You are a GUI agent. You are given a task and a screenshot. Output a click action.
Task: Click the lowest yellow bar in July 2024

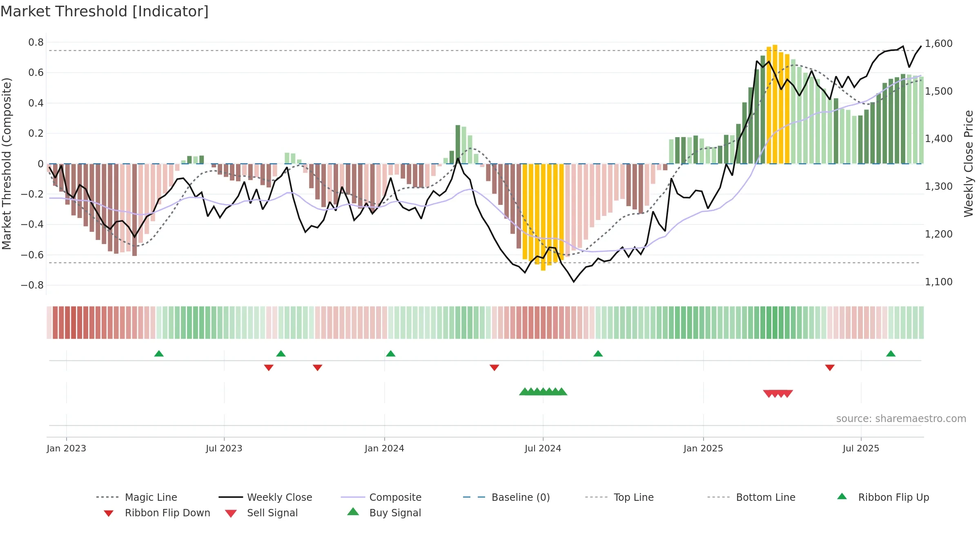tap(543, 217)
